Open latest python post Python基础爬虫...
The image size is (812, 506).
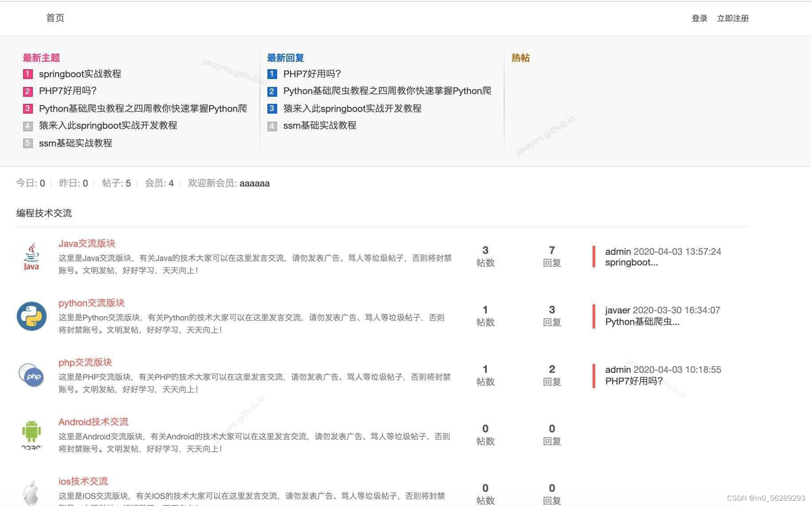point(642,321)
